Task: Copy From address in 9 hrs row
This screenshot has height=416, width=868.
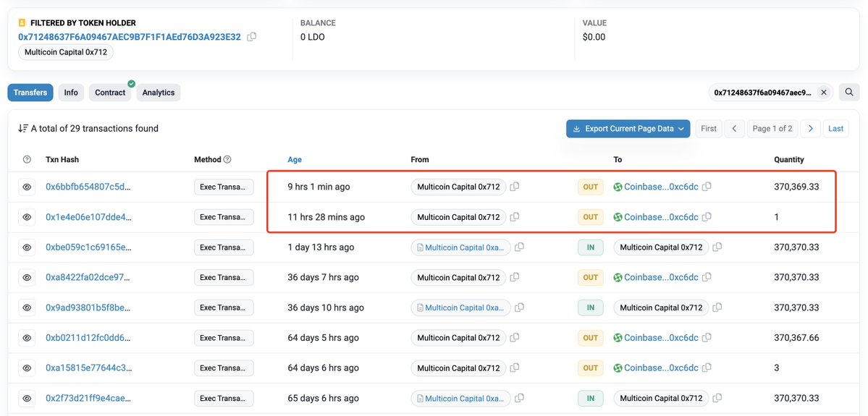Action: click(514, 187)
